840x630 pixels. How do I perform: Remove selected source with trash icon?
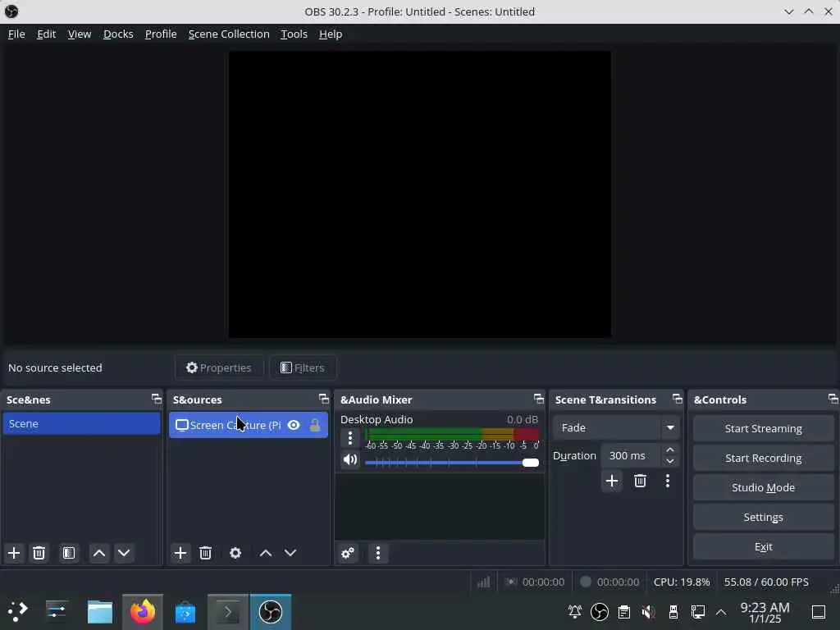coord(206,553)
